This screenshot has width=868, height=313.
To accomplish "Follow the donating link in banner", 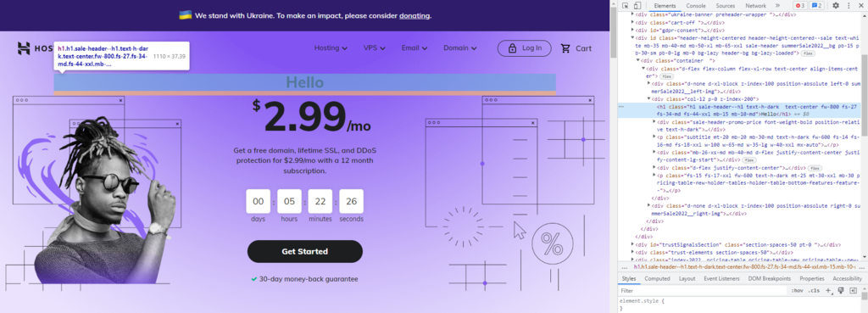I will 414,15.
